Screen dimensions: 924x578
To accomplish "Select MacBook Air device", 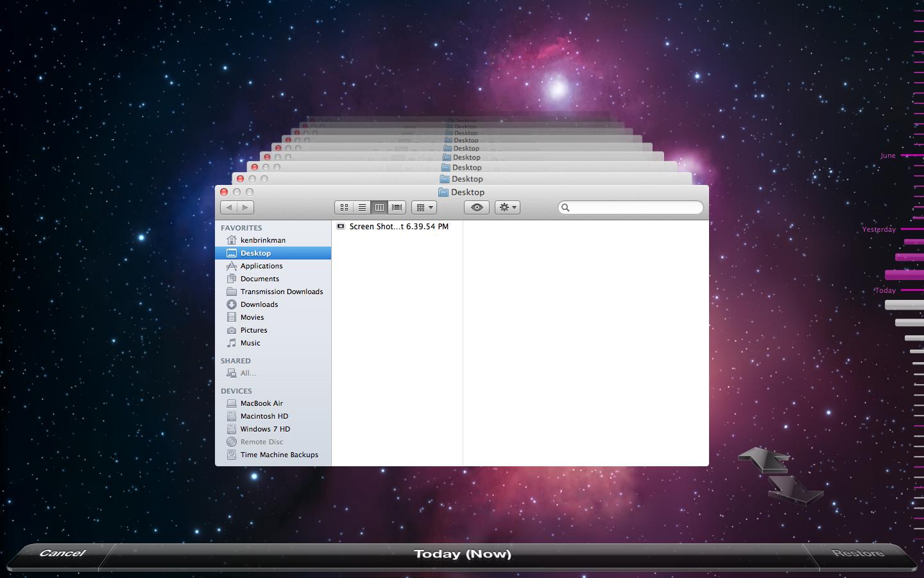I will [x=273, y=403].
